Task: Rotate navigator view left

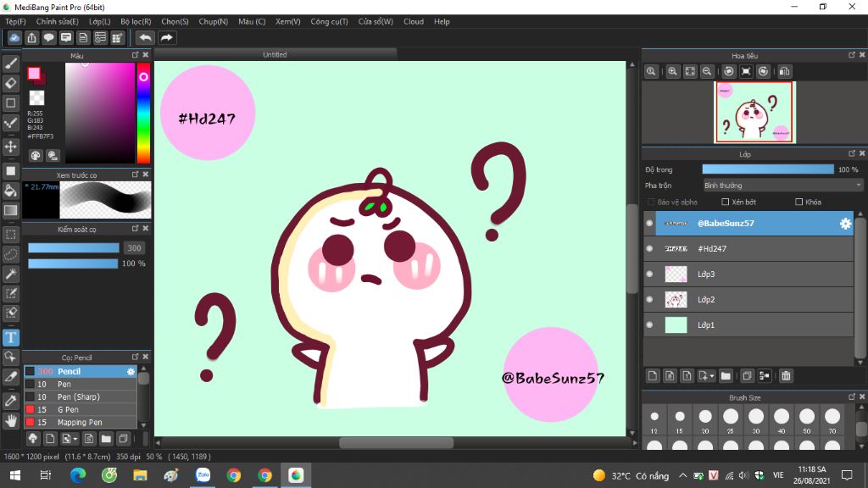Action: pos(729,71)
